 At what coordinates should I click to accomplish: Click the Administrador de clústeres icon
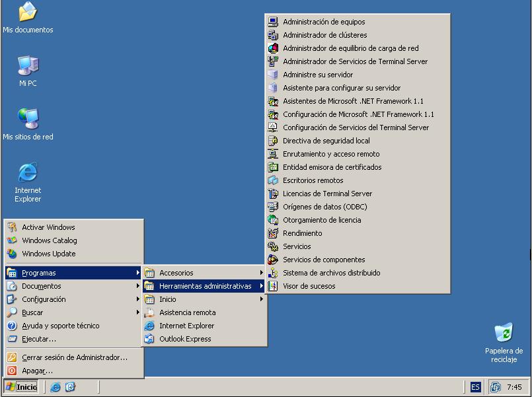pyautogui.click(x=273, y=35)
